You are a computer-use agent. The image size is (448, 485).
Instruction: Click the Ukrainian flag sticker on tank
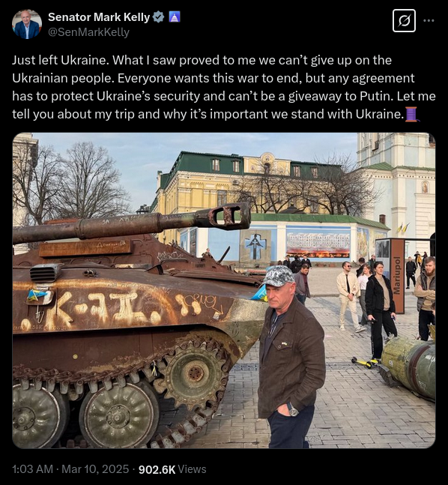[37, 295]
